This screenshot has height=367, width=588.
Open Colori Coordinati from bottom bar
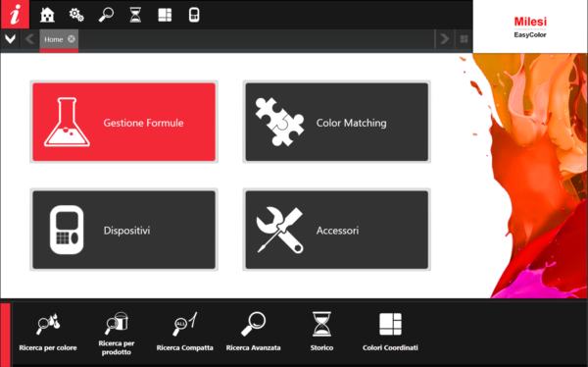click(390, 333)
